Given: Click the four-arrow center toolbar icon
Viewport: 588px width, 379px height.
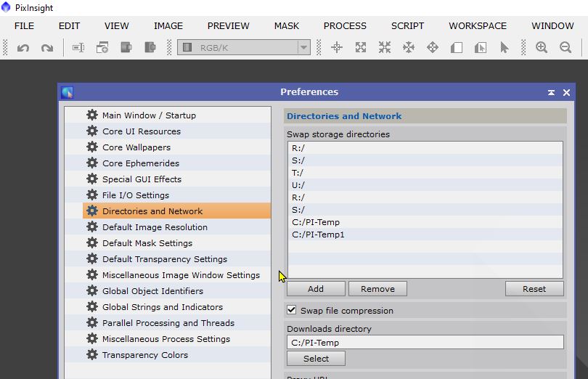Looking at the screenshot, I should (409, 48).
